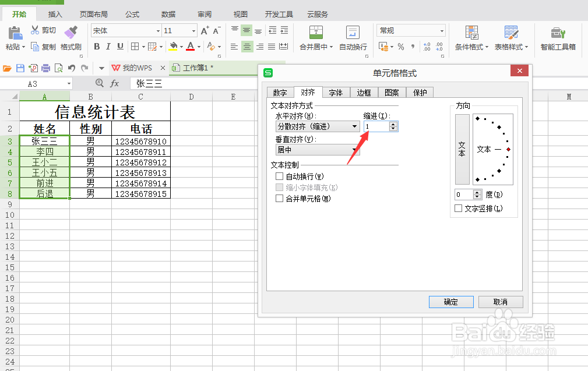Select cell C3 with 12345678910
Screen dimensions: 588x371
coord(141,142)
